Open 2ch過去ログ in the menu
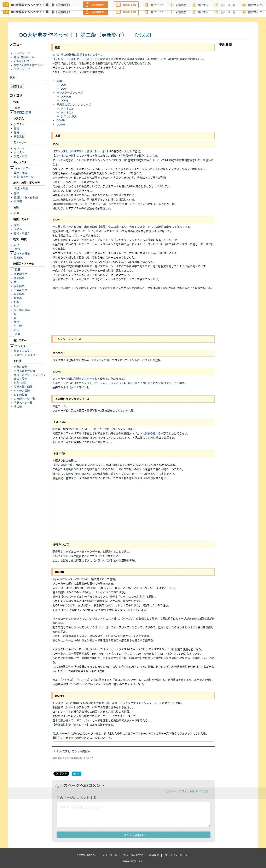This screenshot has width=266, height=868. [x=22, y=61]
